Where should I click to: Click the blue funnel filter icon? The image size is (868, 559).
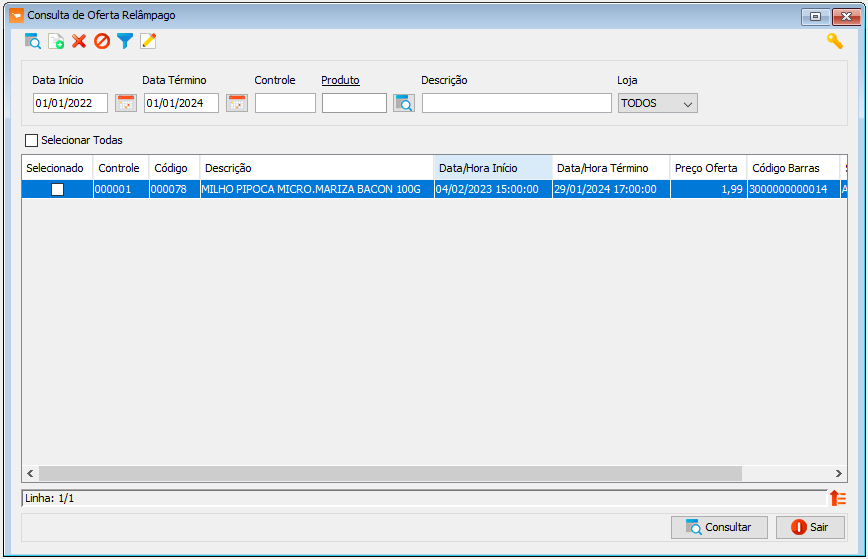[125, 41]
